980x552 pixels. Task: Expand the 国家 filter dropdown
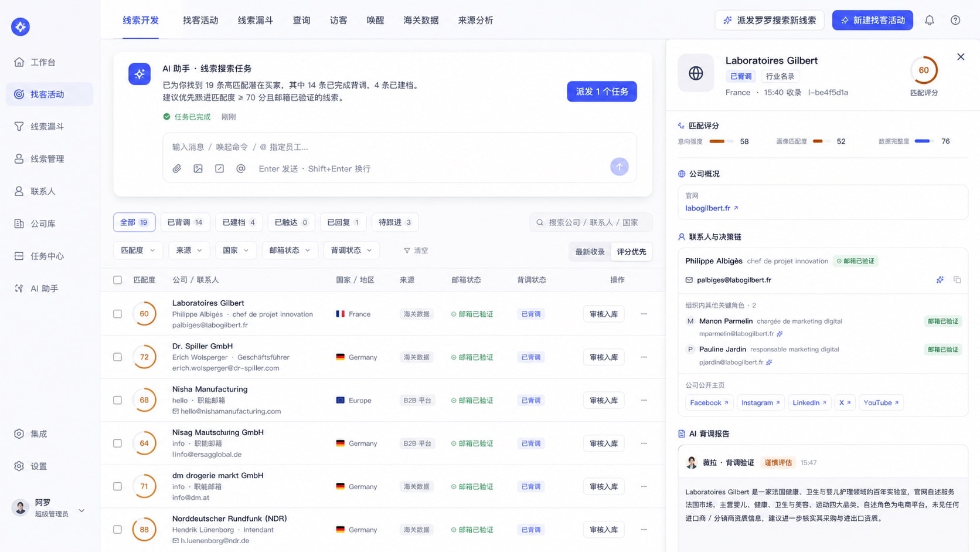click(x=236, y=250)
